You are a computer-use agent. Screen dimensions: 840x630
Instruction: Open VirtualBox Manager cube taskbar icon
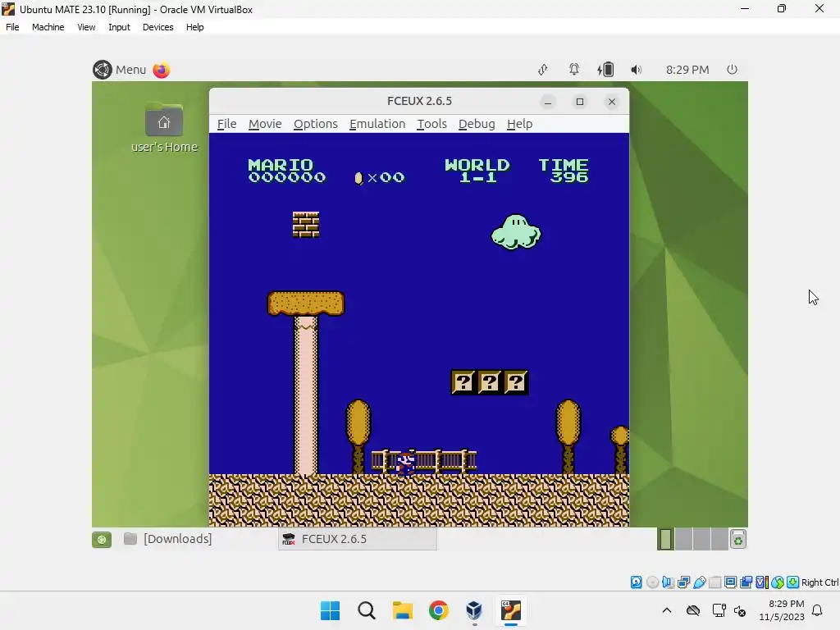474,610
